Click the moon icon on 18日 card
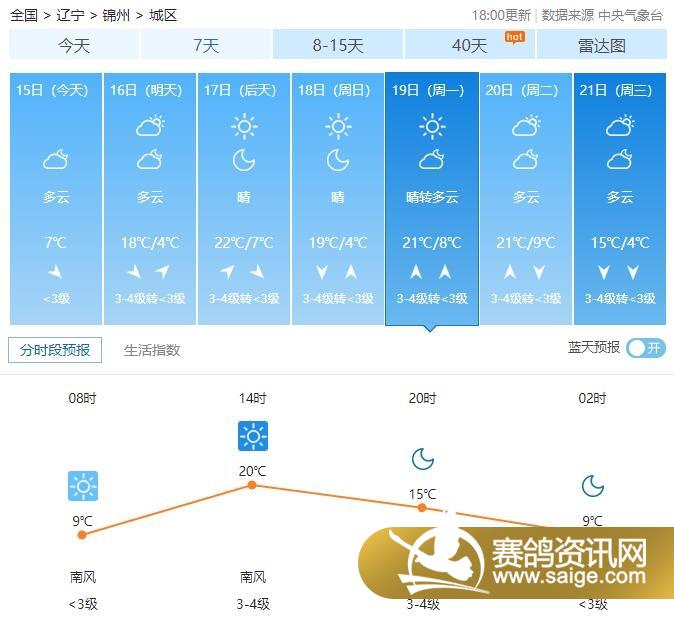This screenshot has width=674, height=628. [338, 160]
